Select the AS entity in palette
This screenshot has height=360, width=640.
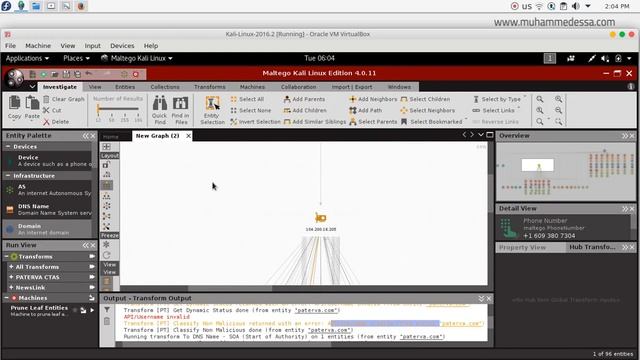[x=47, y=190]
